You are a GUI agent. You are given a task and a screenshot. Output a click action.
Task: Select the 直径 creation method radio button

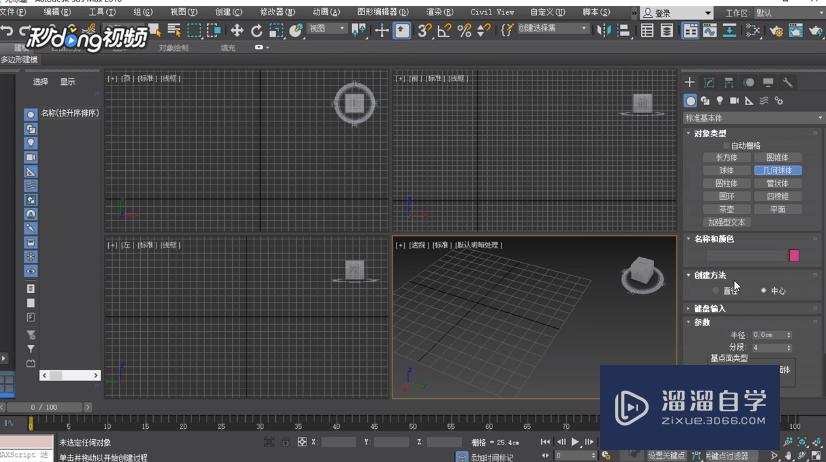(x=716, y=290)
